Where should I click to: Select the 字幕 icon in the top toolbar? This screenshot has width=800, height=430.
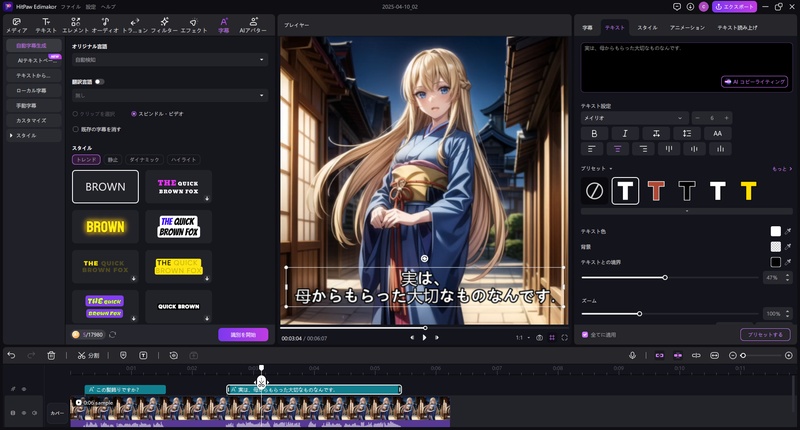point(223,25)
